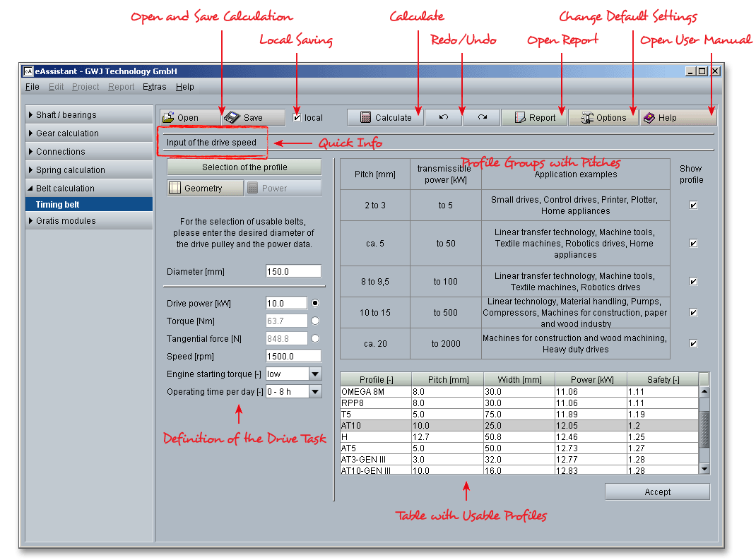Run the Calculate button in toolbar
Viewport: 756px width, 560px height.
[x=385, y=118]
